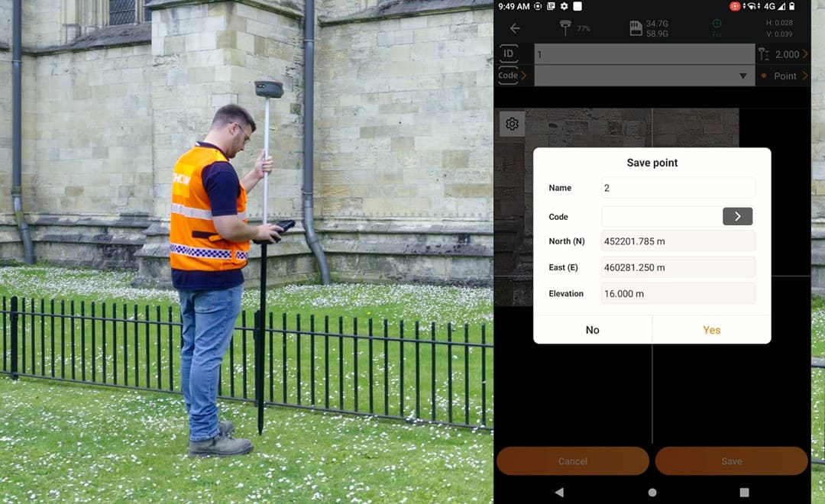Click the ID input field containing 1

(645, 54)
